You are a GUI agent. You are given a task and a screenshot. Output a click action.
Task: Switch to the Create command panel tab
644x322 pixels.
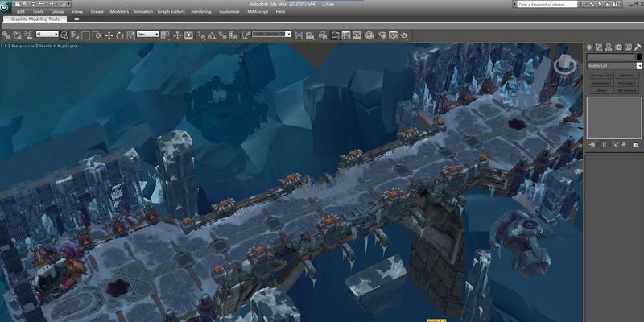[x=589, y=47]
